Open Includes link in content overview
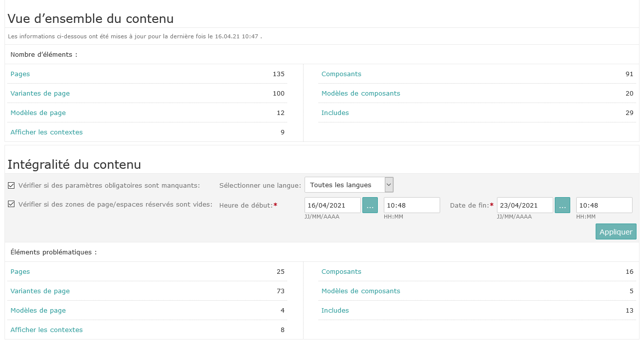This screenshot has width=644, height=343. click(x=335, y=113)
